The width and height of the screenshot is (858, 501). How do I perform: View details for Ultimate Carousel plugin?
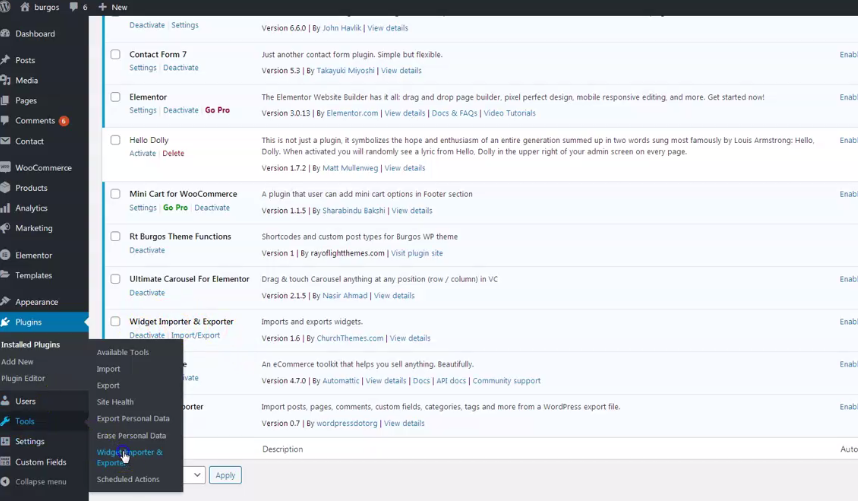394,295
